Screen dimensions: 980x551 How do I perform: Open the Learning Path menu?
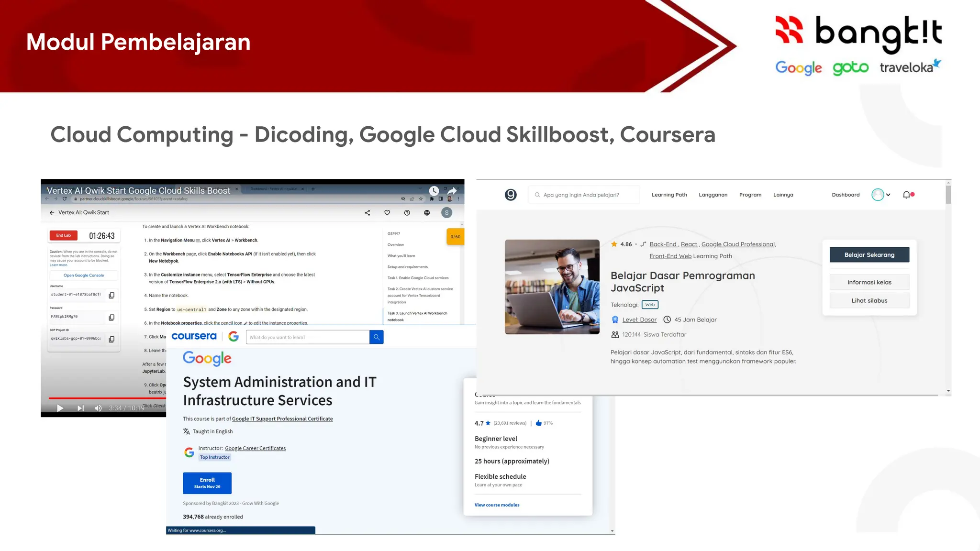click(x=669, y=195)
